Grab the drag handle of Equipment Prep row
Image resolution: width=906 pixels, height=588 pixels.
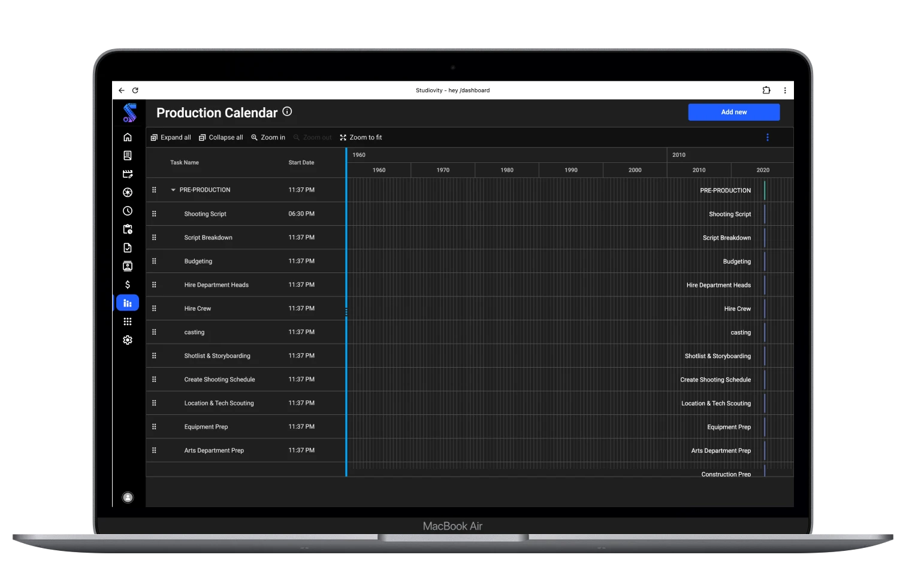154,427
